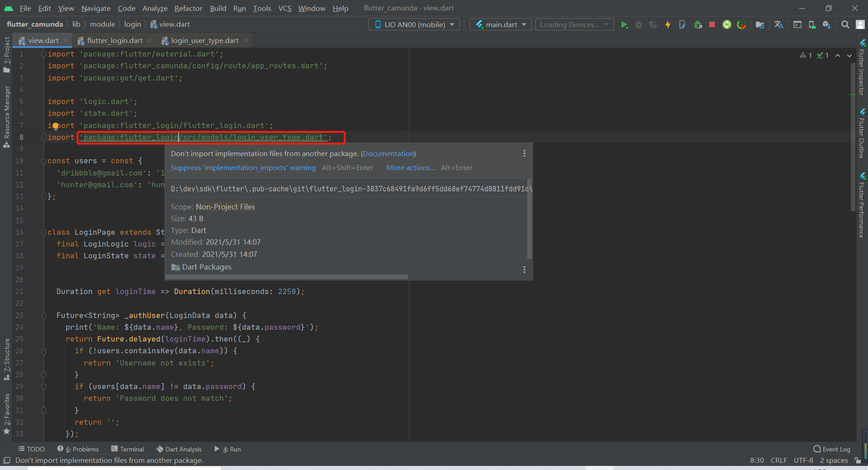Open the Documentation link in the warning
The height and width of the screenshot is (470, 868).
388,153
